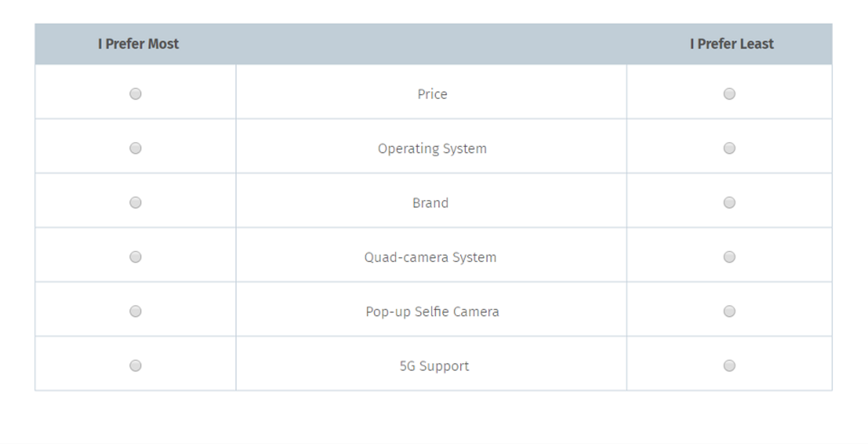Click the I Prefer Most header
The image size is (868, 444).
pyautogui.click(x=137, y=43)
